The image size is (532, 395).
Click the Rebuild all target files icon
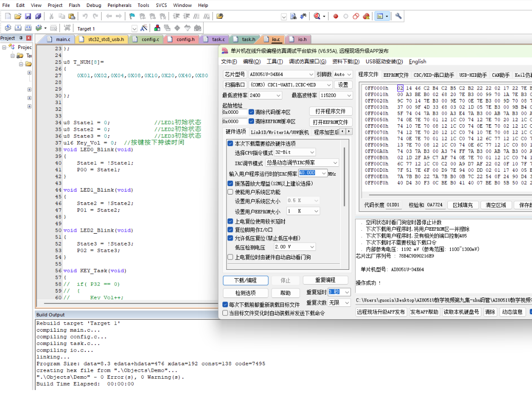pyautogui.click(x=28, y=28)
